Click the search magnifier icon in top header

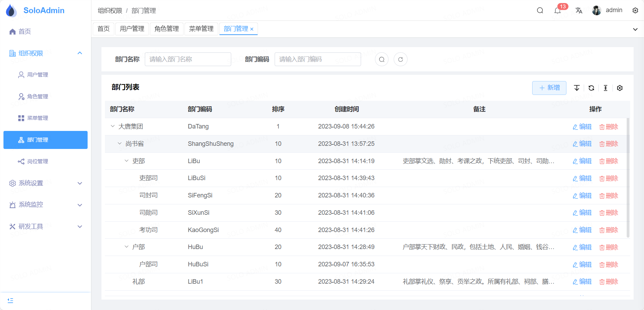(x=540, y=10)
